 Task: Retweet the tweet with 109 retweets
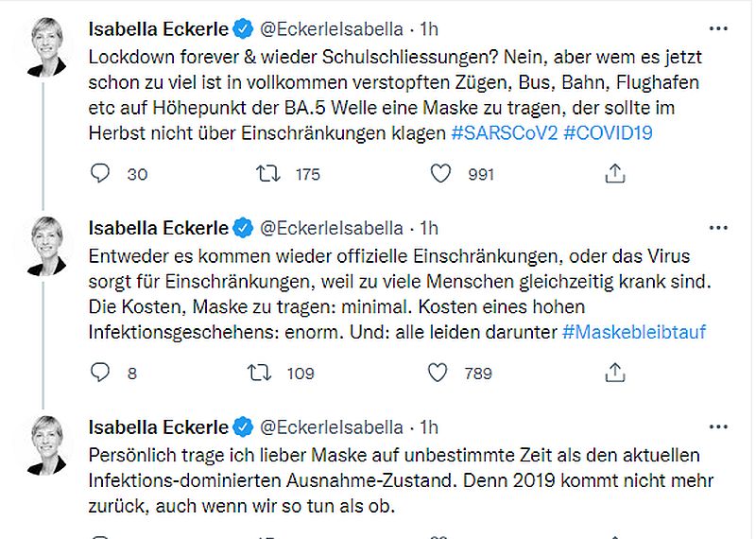[x=259, y=374]
